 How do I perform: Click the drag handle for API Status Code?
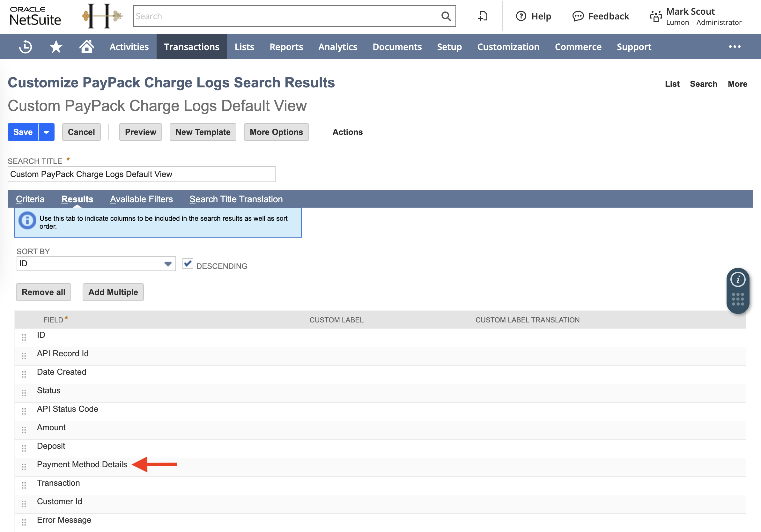tap(24, 411)
